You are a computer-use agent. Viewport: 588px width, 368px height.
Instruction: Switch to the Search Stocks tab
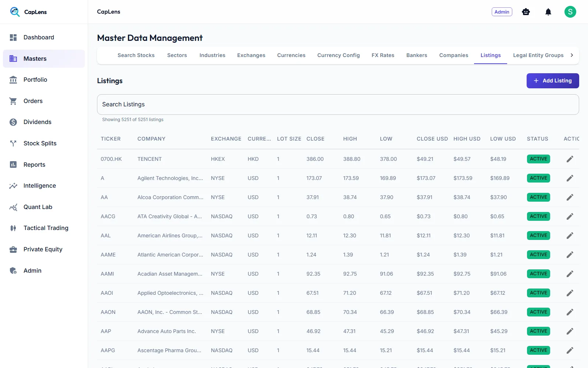(x=136, y=55)
